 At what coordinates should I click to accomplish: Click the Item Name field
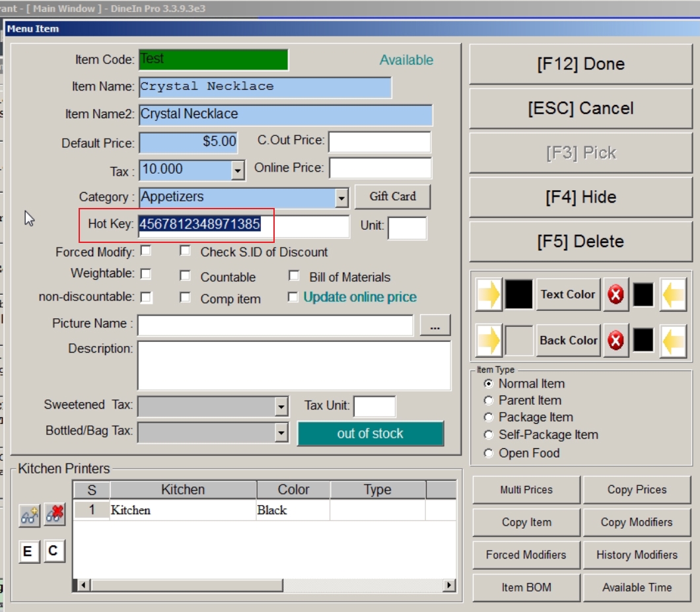click(x=265, y=87)
